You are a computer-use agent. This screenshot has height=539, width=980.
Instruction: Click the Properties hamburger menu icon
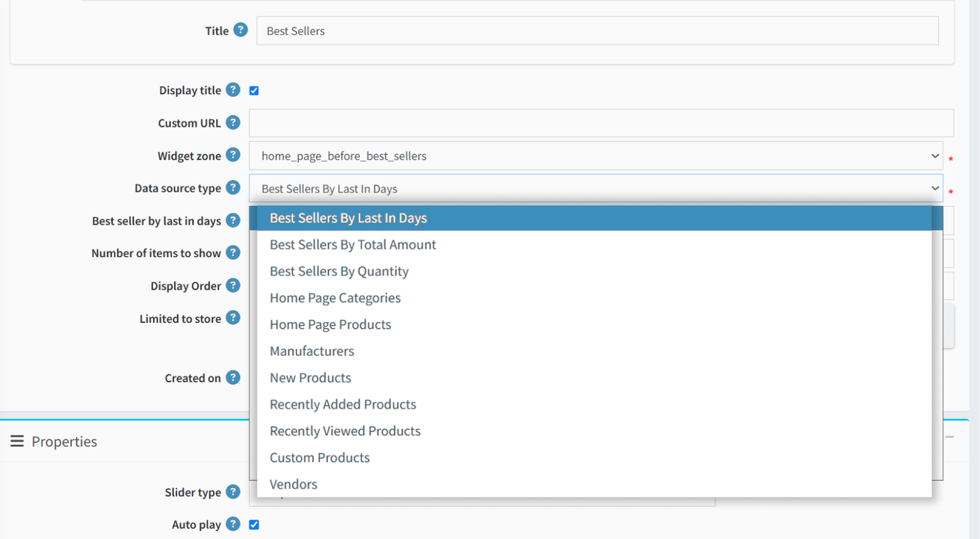click(x=17, y=441)
